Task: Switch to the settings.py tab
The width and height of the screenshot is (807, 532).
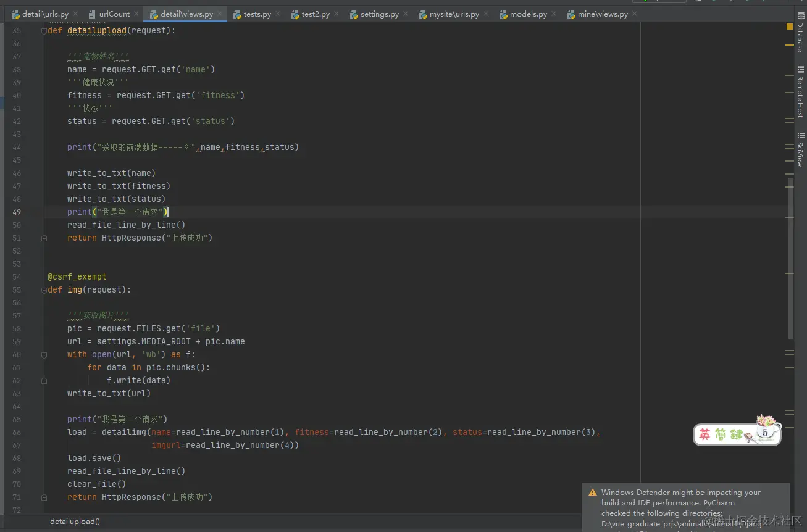Action: point(380,14)
